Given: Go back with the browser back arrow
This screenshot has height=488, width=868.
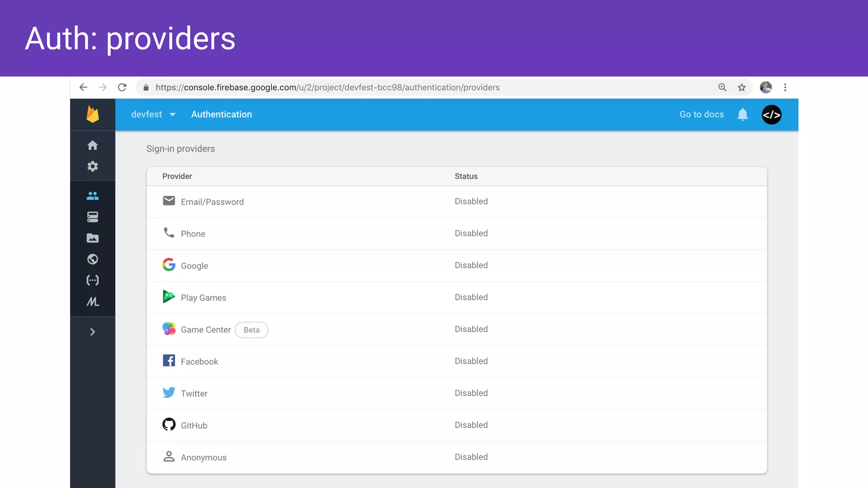Looking at the screenshot, I should pyautogui.click(x=83, y=87).
